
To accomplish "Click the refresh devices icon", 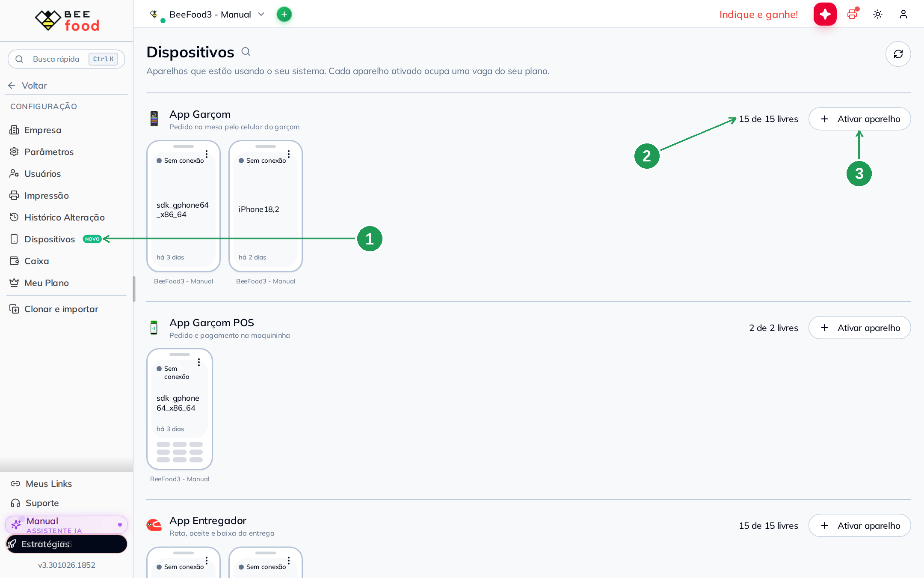I will click(898, 54).
